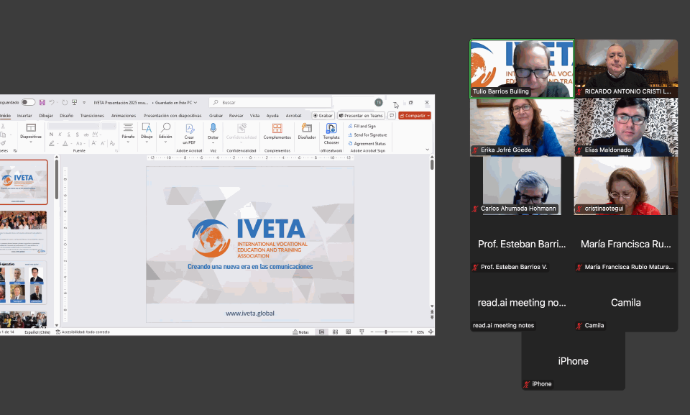Click the accessibility status icon

coord(58,332)
